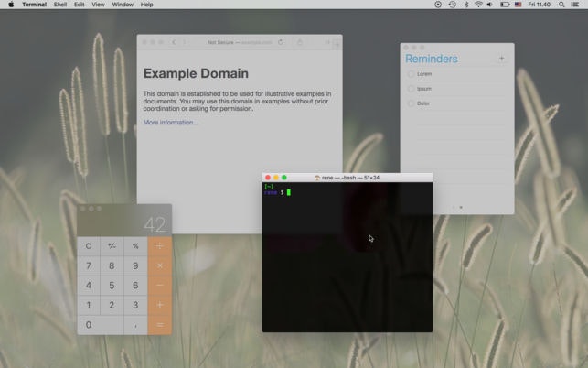
Task: Follow the More information link
Action: click(171, 123)
